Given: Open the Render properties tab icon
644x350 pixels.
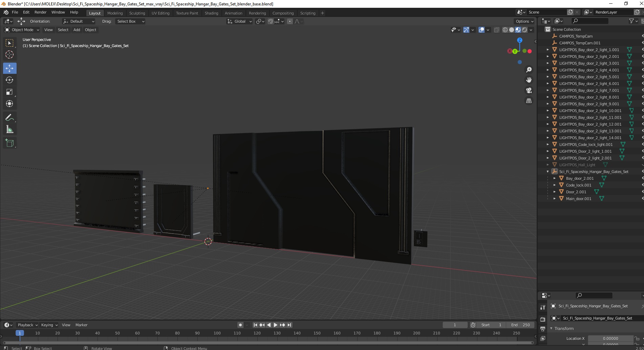Looking at the screenshot, I should [x=543, y=319].
